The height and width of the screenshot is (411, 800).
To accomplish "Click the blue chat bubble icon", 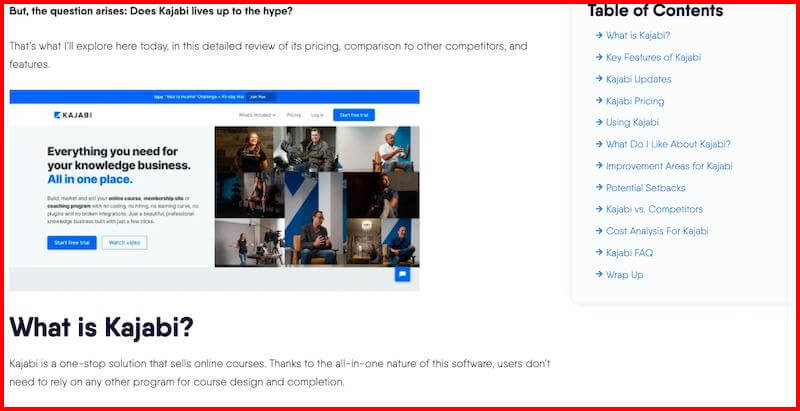I will tap(402, 274).
